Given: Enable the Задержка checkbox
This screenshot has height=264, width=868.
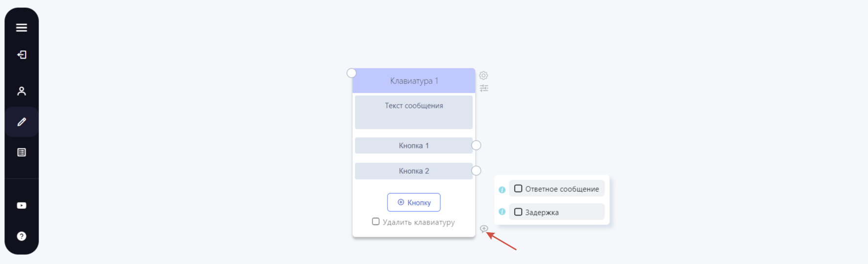Looking at the screenshot, I should (x=518, y=212).
